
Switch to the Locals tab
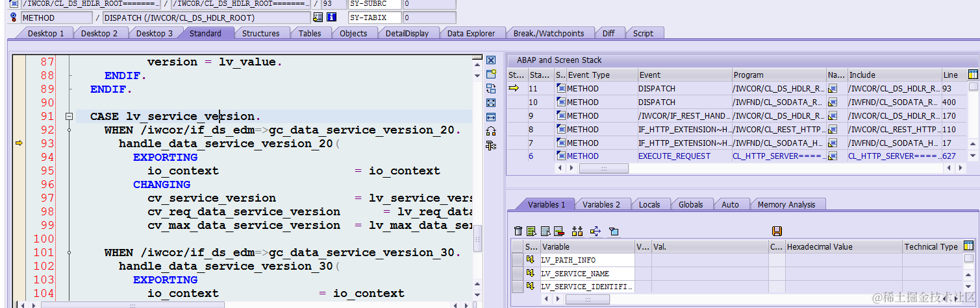[649, 204]
